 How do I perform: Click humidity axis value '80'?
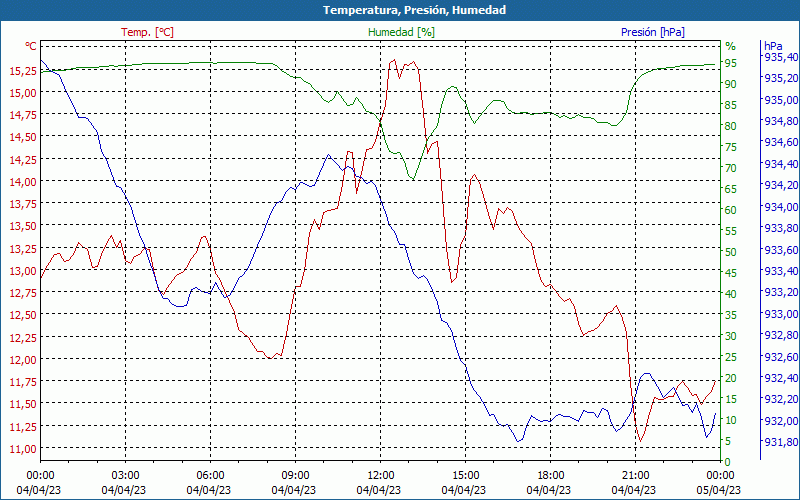click(x=731, y=126)
